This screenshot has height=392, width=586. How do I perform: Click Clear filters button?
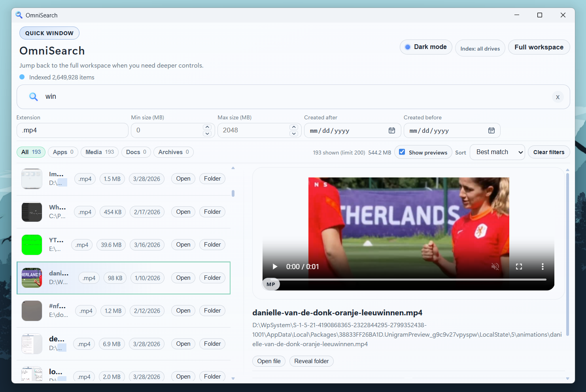click(x=549, y=152)
